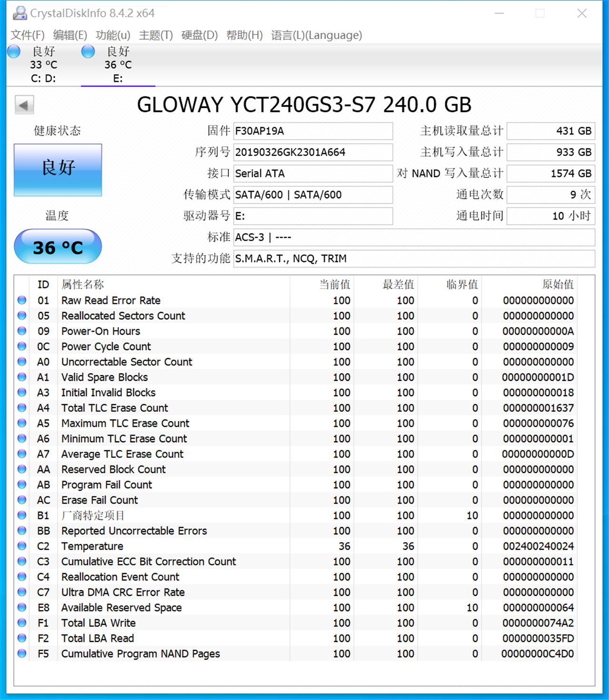
Task: Open the 帮助(H) help menu
Action: [x=244, y=35]
